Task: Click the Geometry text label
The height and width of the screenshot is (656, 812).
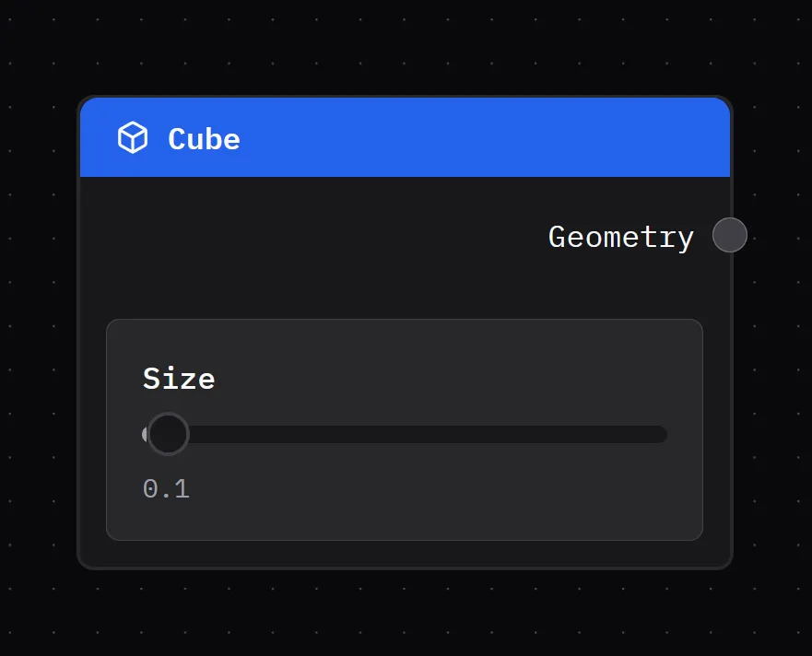Action: point(620,237)
